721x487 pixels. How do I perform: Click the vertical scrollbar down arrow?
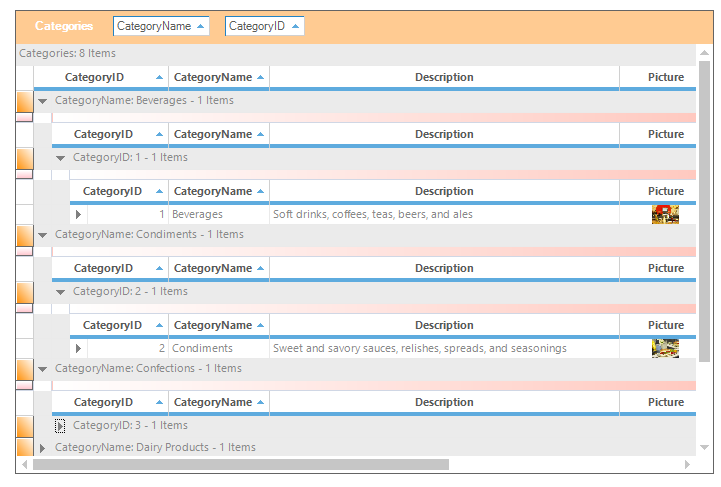(x=704, y=448)
